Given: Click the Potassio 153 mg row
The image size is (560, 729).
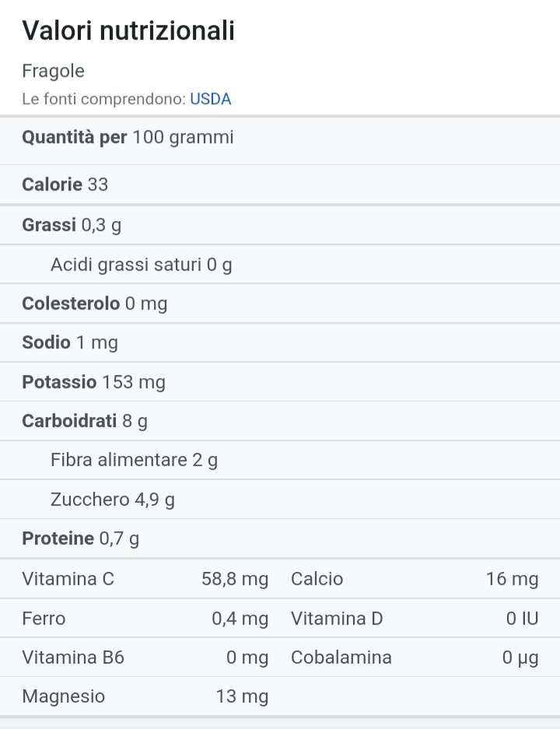Looking at the screenshot, I should click(280, 382).
